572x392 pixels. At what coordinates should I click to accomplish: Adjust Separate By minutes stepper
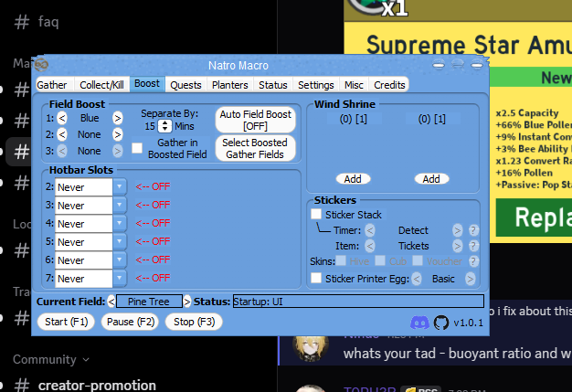(x=164, y=126)
